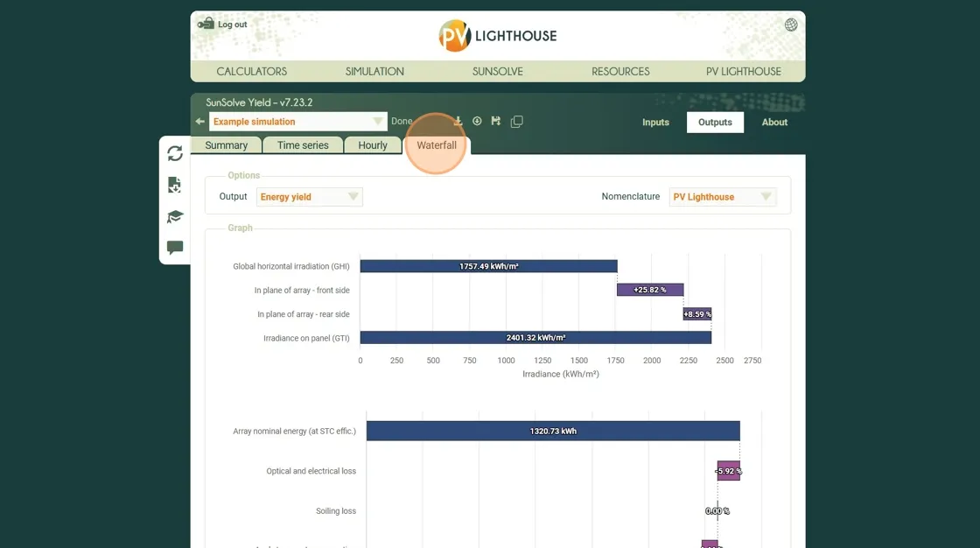The height and width of the screenshot is (548, 980).
Task: Switch to the Summary tab
Action: coord(226,145)
